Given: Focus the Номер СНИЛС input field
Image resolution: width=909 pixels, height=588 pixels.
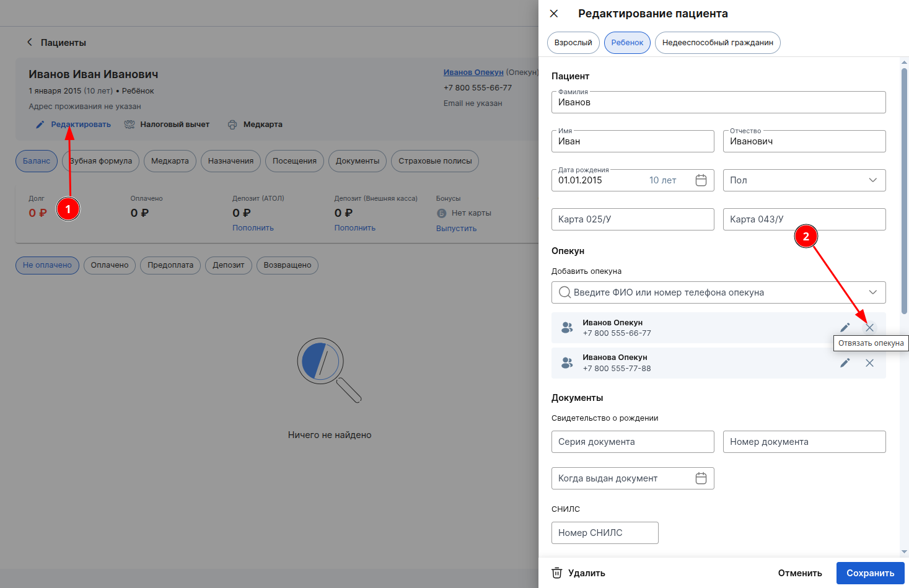Looking at the screenshot, I should pos(605,533).
